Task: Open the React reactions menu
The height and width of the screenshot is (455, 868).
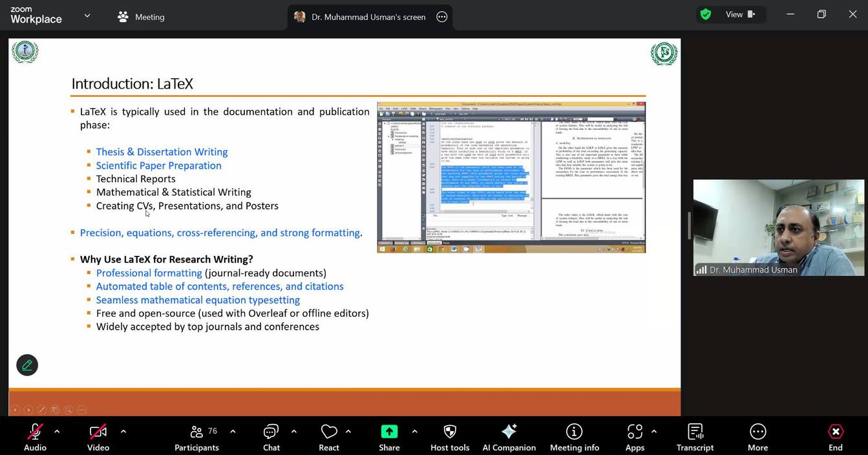Action: click(x=328, y=436)
